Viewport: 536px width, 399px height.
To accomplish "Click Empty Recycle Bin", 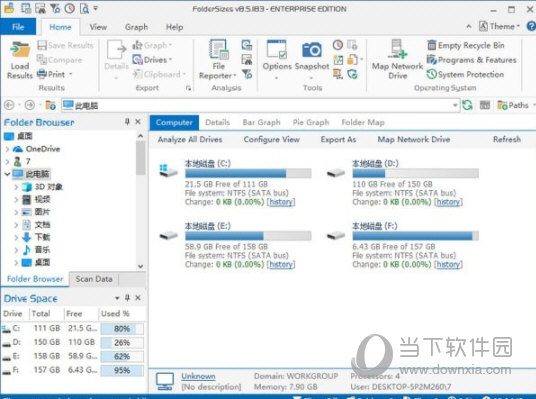I will (466, 45).
